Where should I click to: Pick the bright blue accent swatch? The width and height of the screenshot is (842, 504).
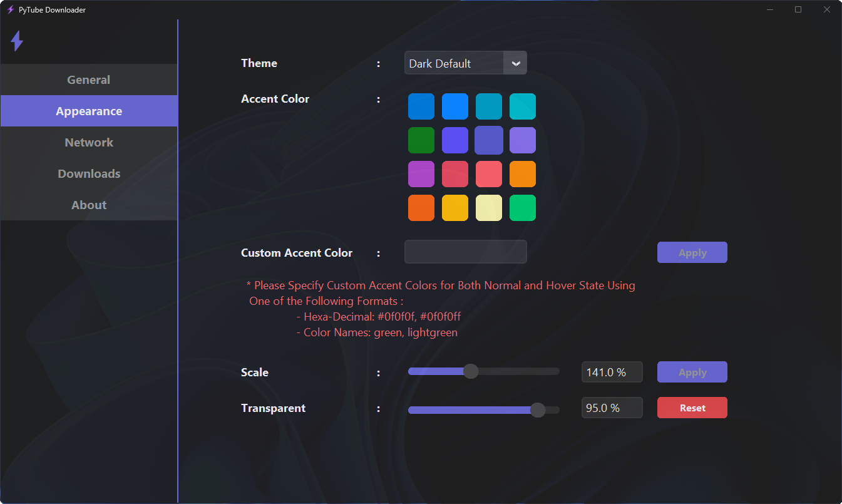tap(455, 106)
